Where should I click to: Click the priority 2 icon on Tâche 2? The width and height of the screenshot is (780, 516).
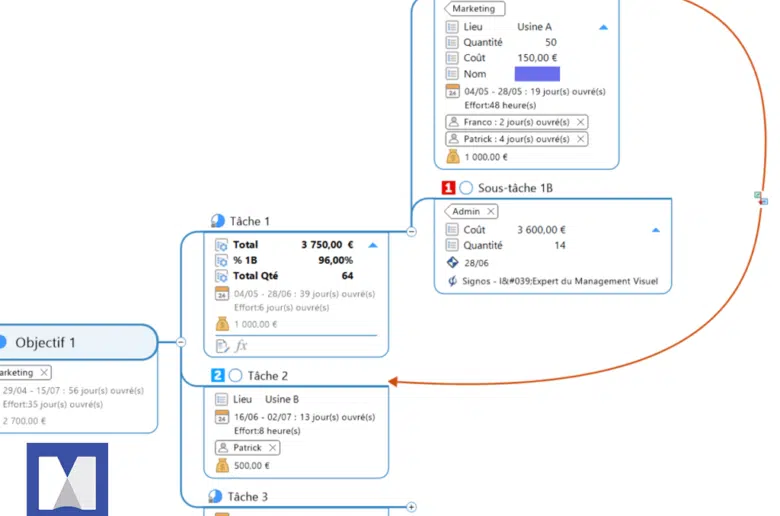[x=218, y=376]
